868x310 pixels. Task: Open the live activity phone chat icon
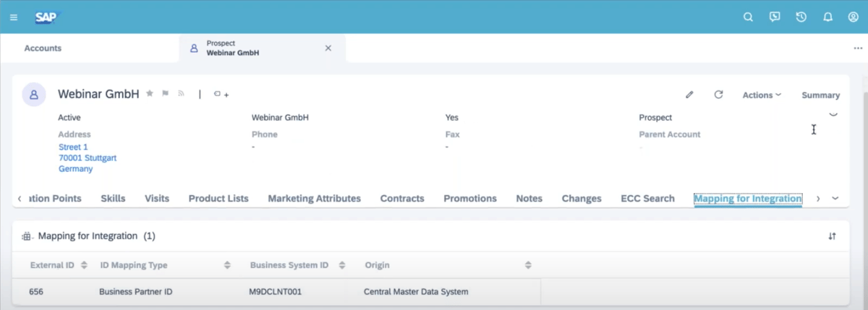775,17
